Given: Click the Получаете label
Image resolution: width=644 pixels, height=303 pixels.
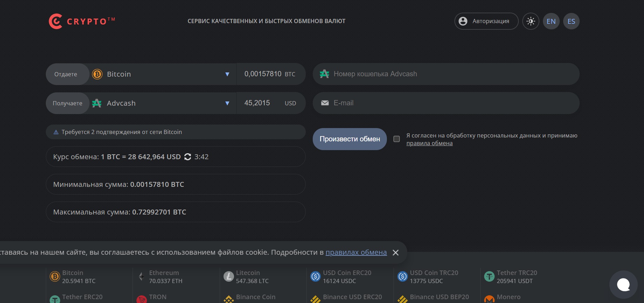Looking at the screenshot, I should [68, 103].
